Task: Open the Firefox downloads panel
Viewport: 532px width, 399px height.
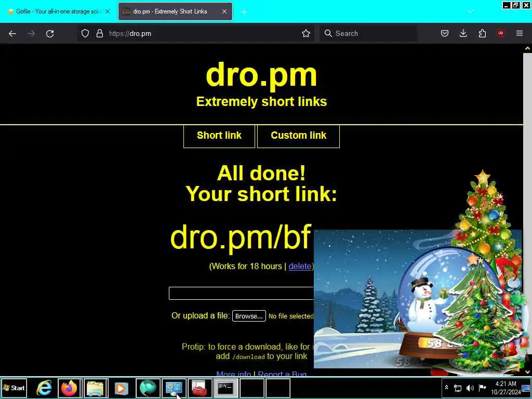Action: [463, 33]
